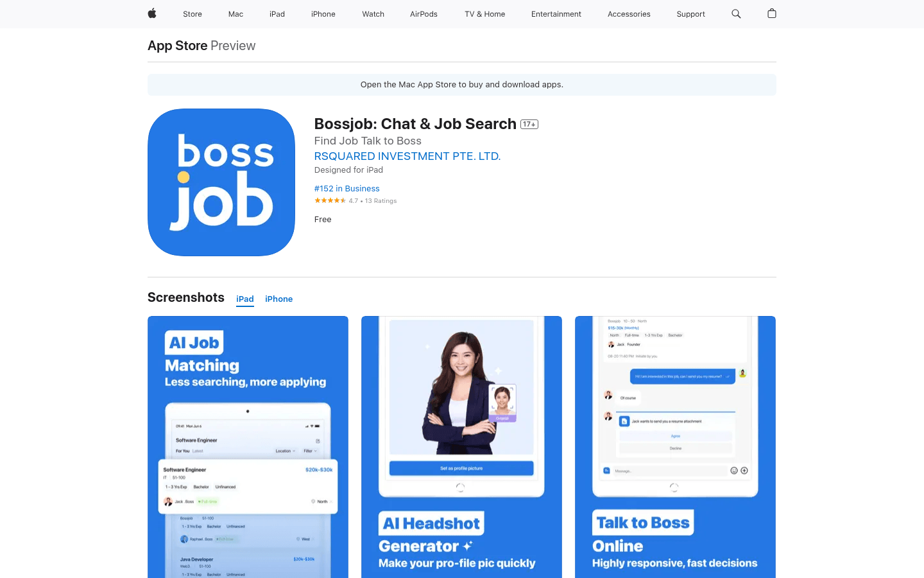
Task: Open the Watch menu
Action: tap(373, 14)
